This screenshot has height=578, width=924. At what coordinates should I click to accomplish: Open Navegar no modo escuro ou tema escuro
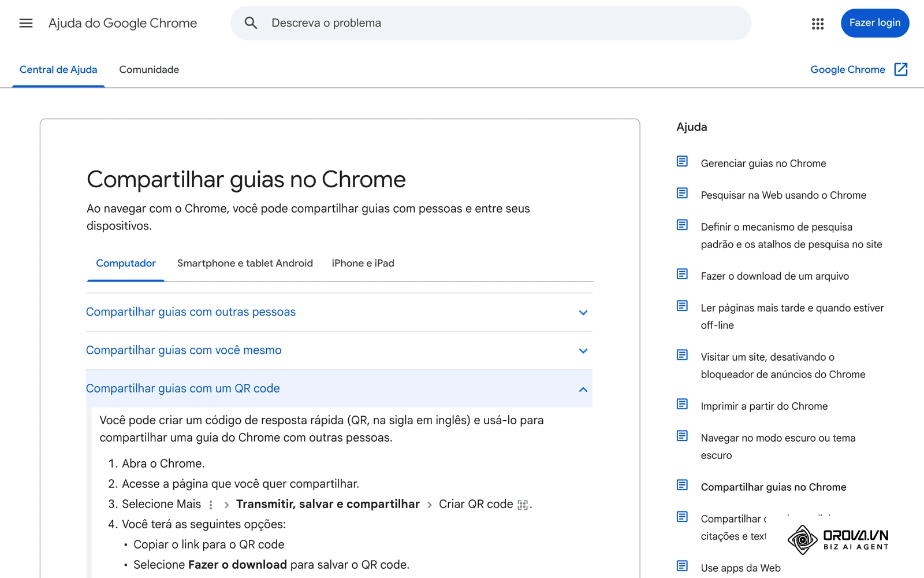coord(778,447)
